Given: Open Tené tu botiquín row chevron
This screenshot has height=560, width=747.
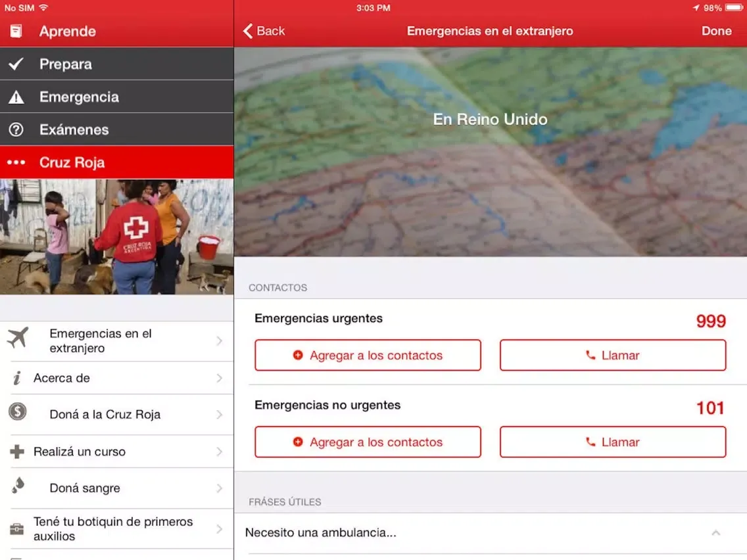Looking at the screenshot, I should point(219,529).
